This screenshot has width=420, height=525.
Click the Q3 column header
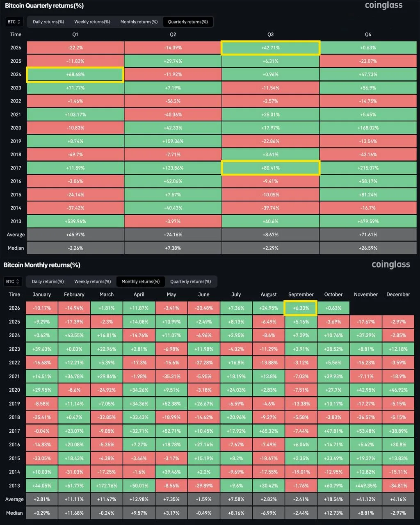[x=270, y=34]
